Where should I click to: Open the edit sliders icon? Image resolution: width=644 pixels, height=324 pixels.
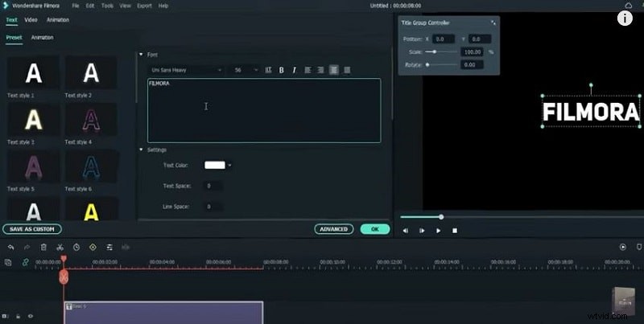coord(109,248)
